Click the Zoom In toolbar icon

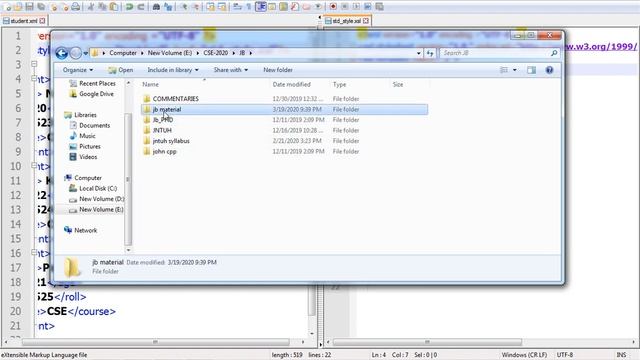click(183, 7)
